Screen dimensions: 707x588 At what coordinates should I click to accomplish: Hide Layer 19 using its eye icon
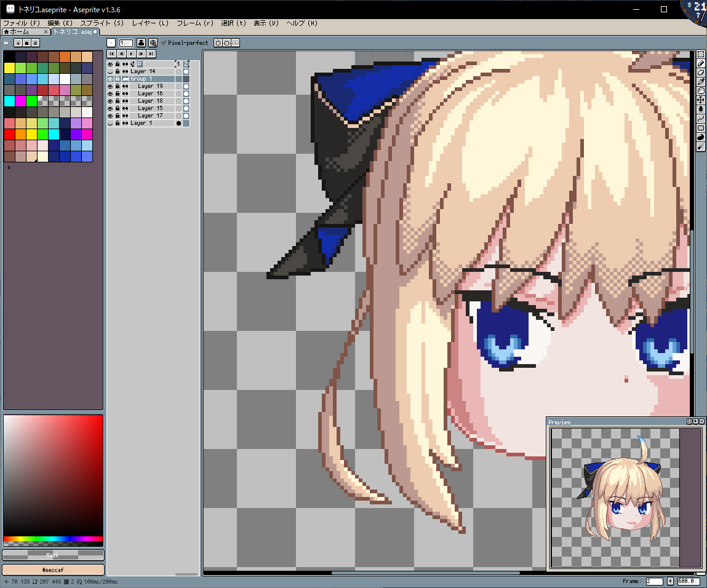coord(111,86)
